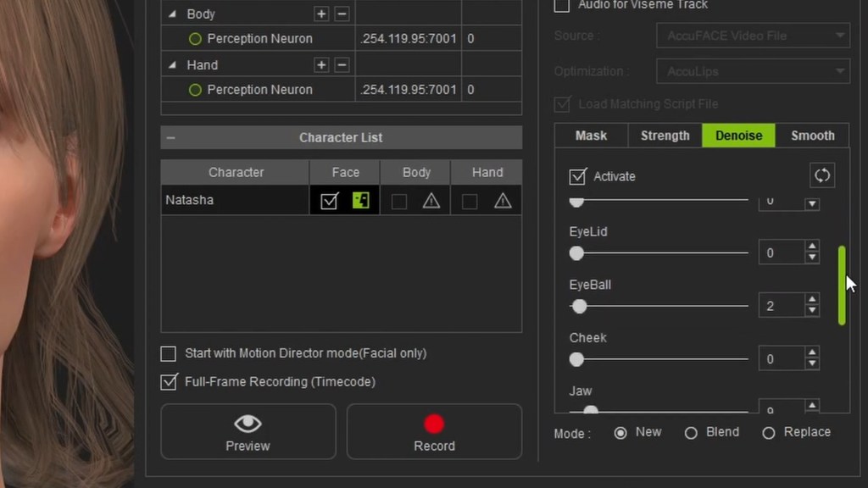Switch to the Mask tab
The height and width of the screenshot is (488, 868).
(591, 136)
